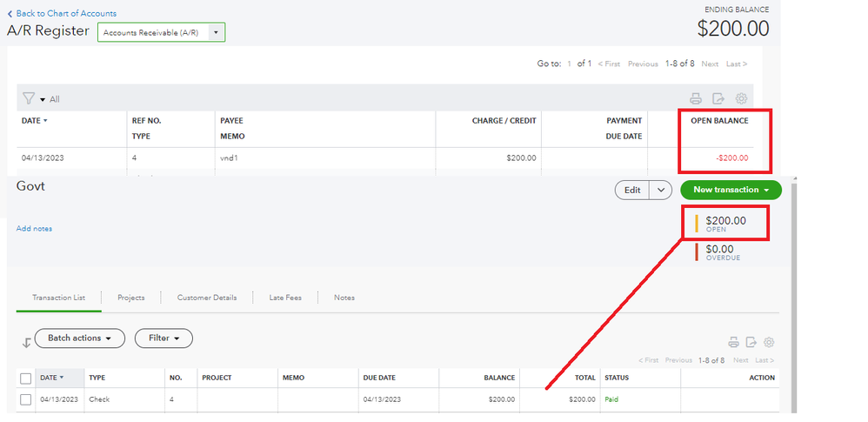Click the New transaction button
Image resolution: width=868 pixels, height=422 pixels.
point(731,190)
